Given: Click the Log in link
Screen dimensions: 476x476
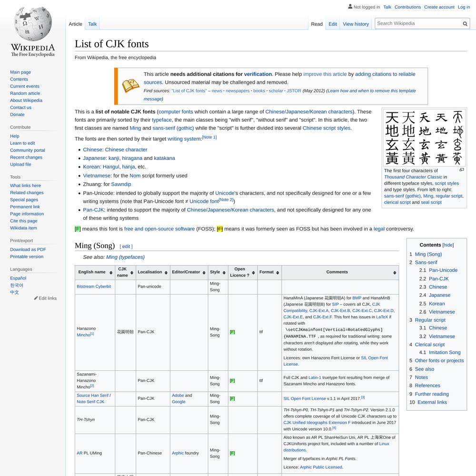Looking at the screenshot, I should pos(464,7).
